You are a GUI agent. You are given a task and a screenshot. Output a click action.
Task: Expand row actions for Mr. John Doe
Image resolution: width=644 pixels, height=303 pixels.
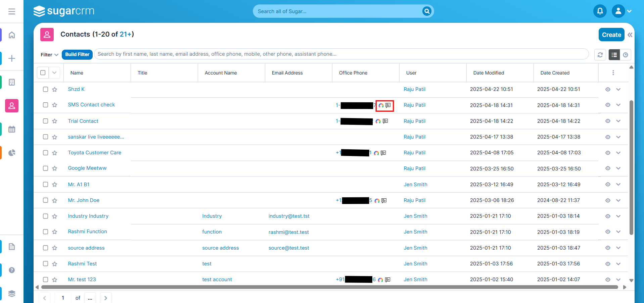click(618, 200)
